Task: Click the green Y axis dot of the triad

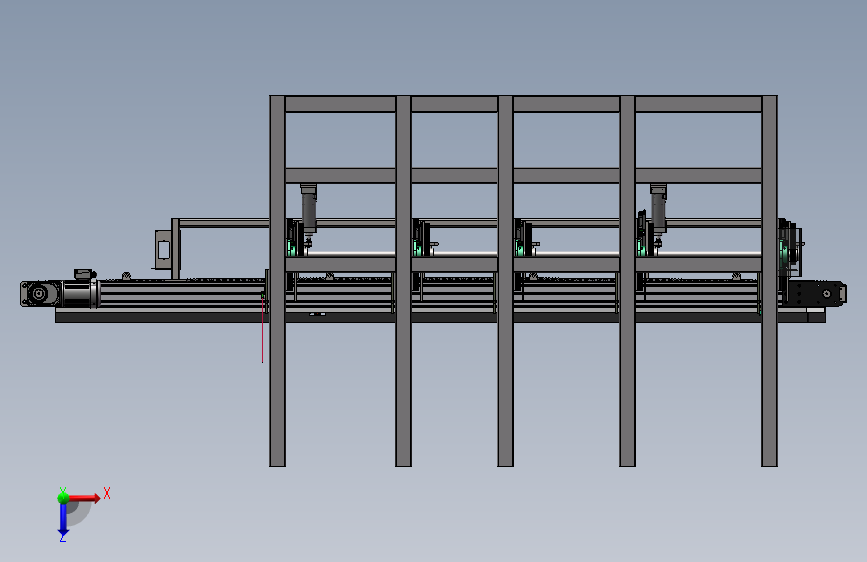Action: coord(63,498)
